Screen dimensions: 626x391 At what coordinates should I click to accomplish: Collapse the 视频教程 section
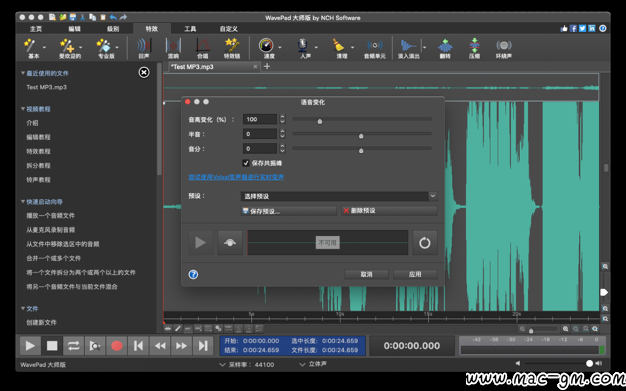tap(23, 109)
